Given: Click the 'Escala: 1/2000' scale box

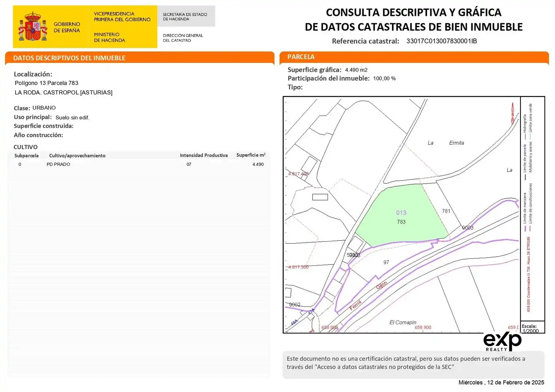Looking at the screenshot, I should click(x=532, y=327).
